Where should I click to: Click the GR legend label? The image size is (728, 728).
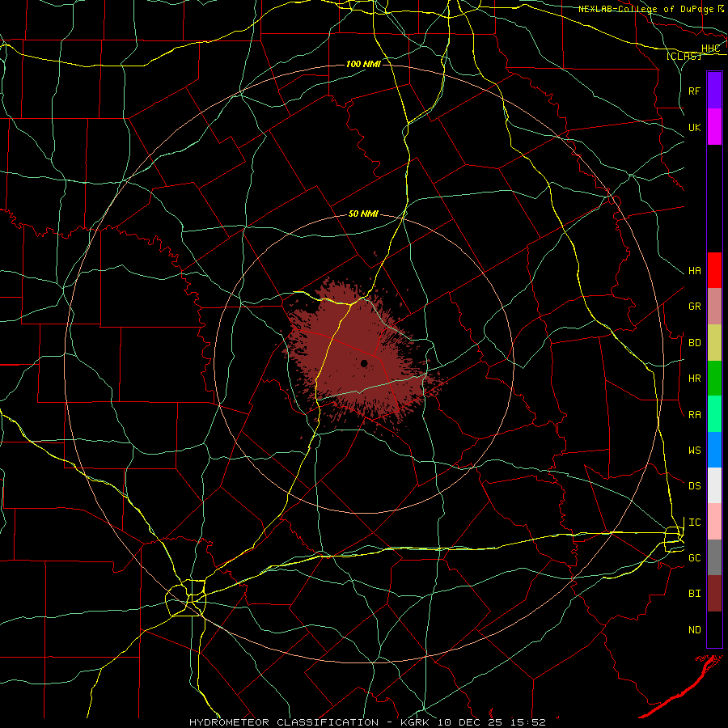(694, 307)
